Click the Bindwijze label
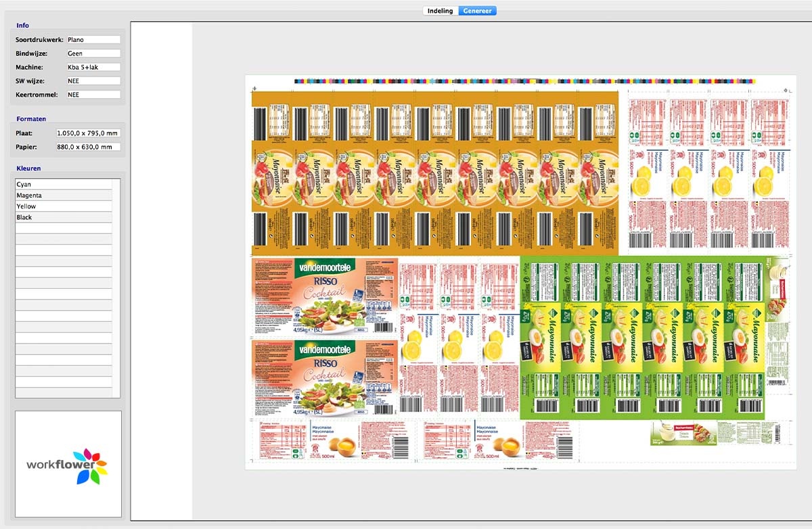The height and width of the screenshot is (529, 812). click(32, 53)
